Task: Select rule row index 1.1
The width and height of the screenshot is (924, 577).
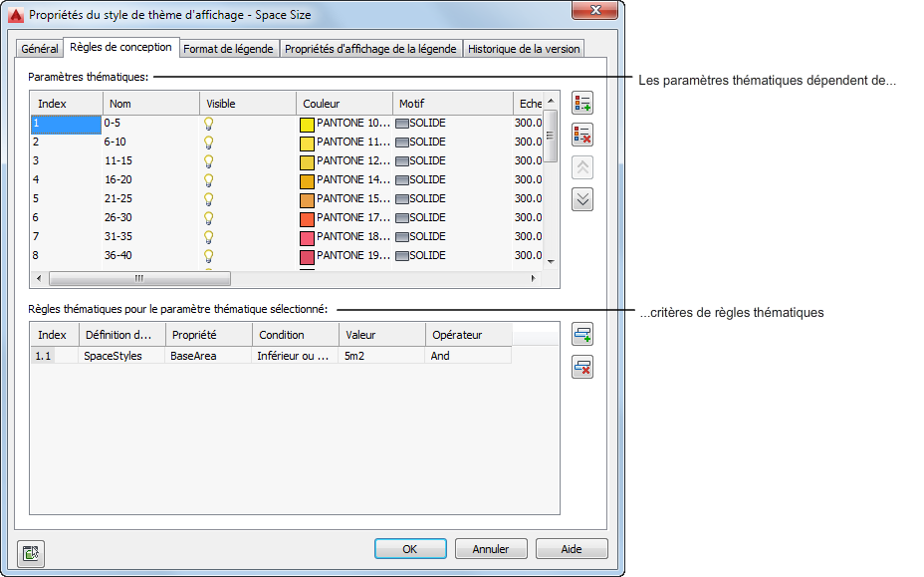Action: point(43,356)
